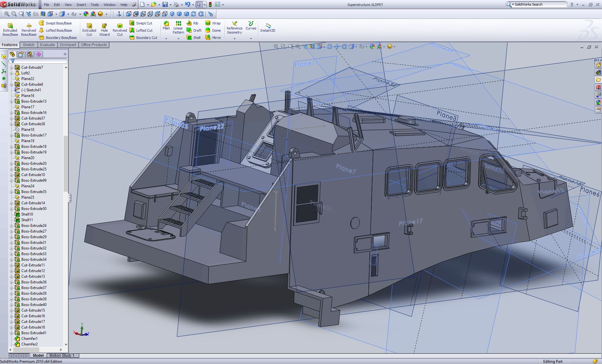Select the Shell feature tool
602x364 pixels.
pos(193,38)
